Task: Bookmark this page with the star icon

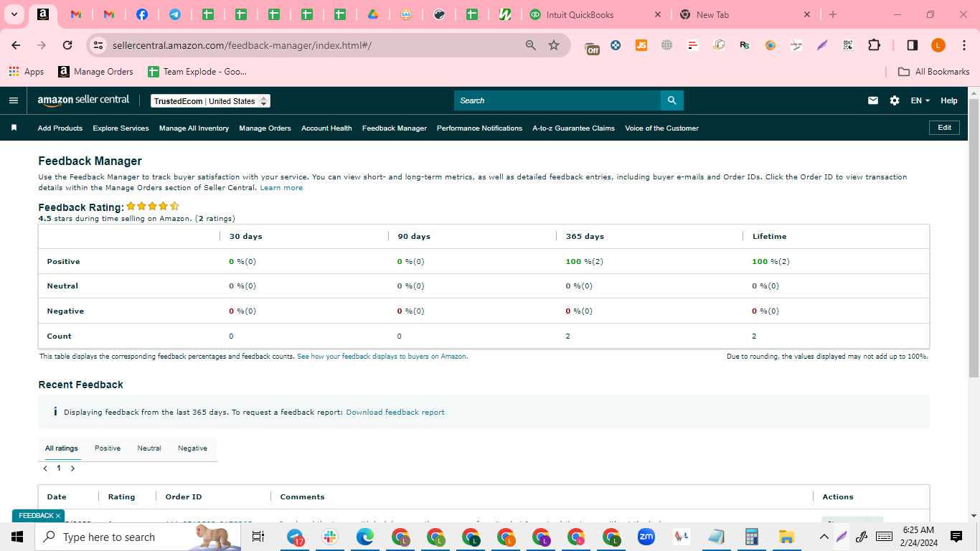Action: point(554,45)
